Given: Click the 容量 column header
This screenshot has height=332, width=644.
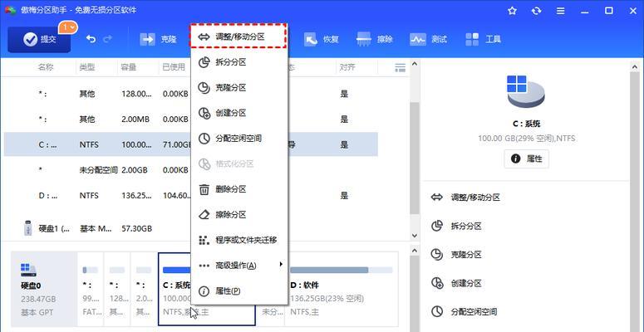Looking at the screenshot, I should pos(129,67).
